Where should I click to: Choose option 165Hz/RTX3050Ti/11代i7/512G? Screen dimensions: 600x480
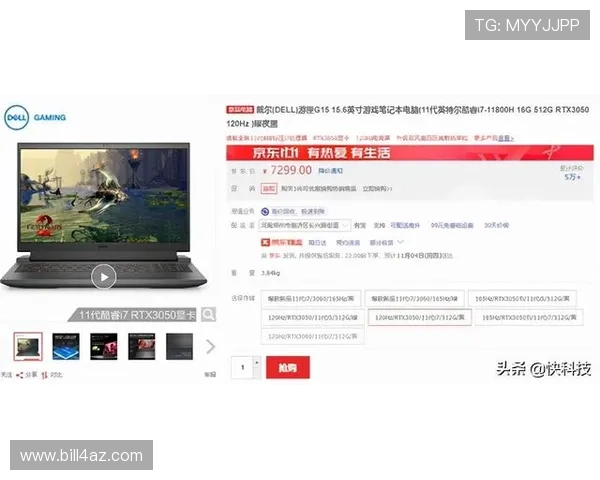point(529,317)
